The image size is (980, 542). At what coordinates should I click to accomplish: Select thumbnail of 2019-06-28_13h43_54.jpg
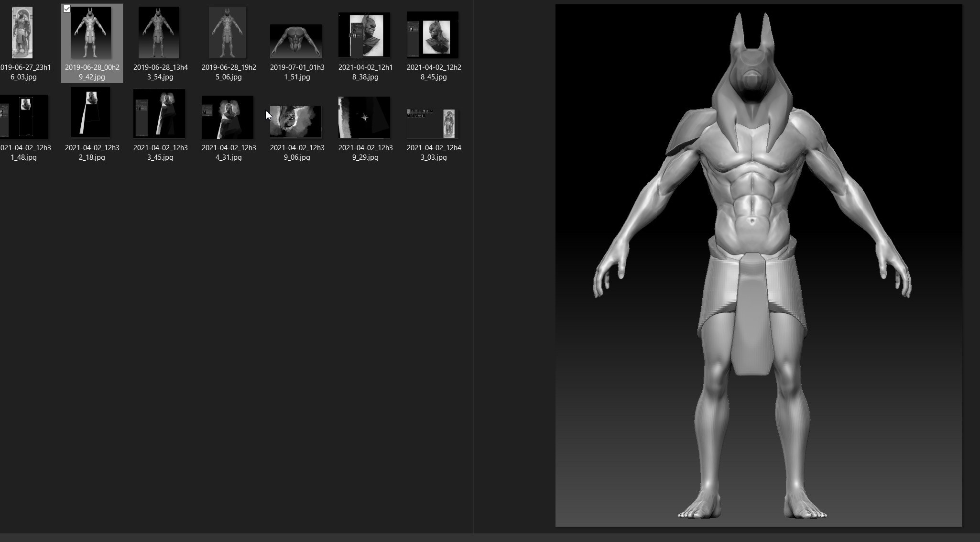coord(159,33)
